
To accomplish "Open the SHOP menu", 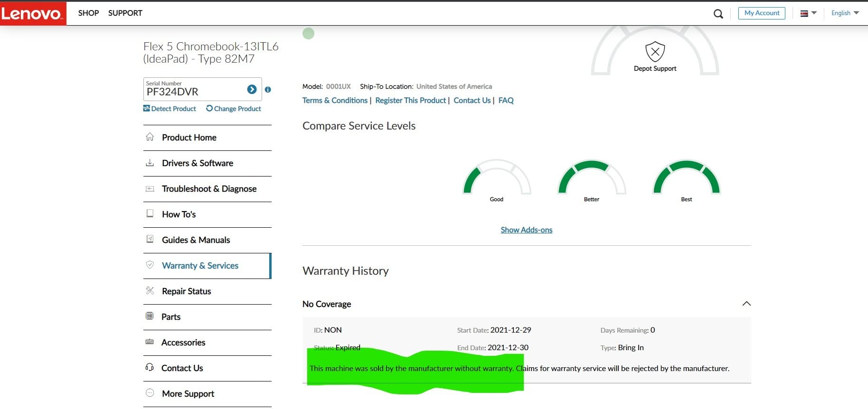I will point(88,13).
